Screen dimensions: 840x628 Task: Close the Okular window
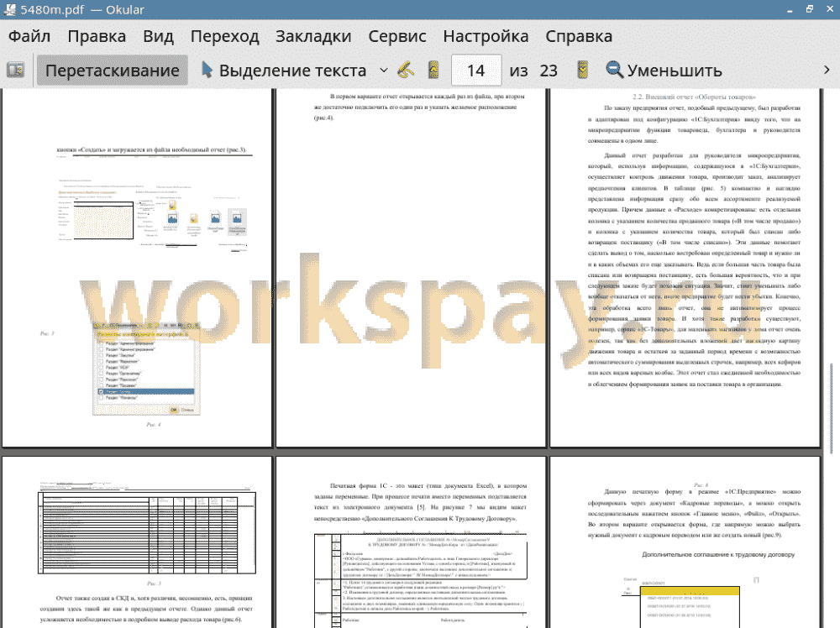(x=830, y=9)
